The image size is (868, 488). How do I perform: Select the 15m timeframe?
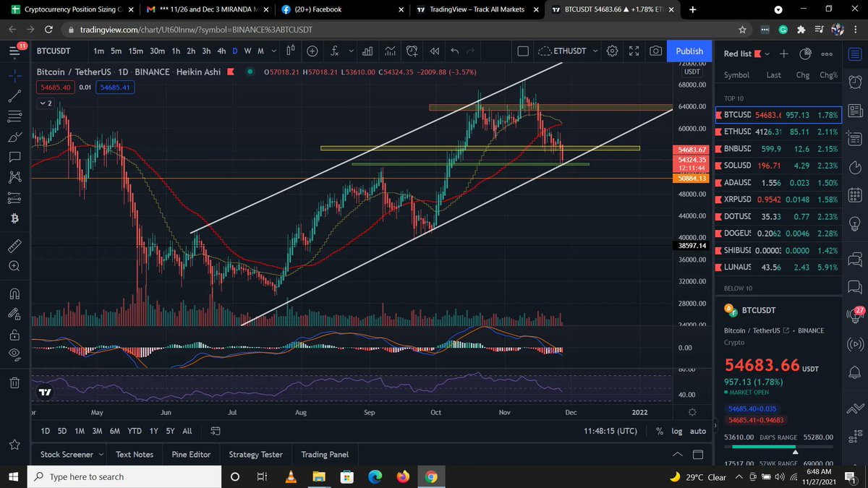[135, 51]
